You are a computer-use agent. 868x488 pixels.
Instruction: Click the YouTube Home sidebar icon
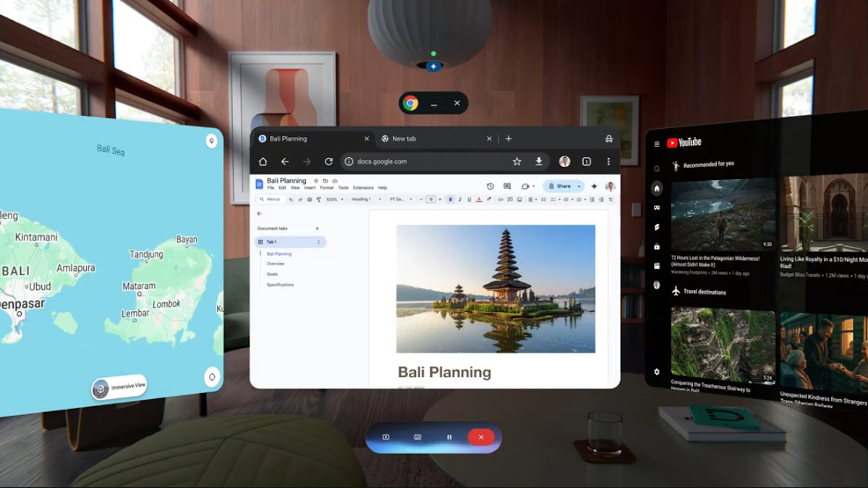coord(657,188)
